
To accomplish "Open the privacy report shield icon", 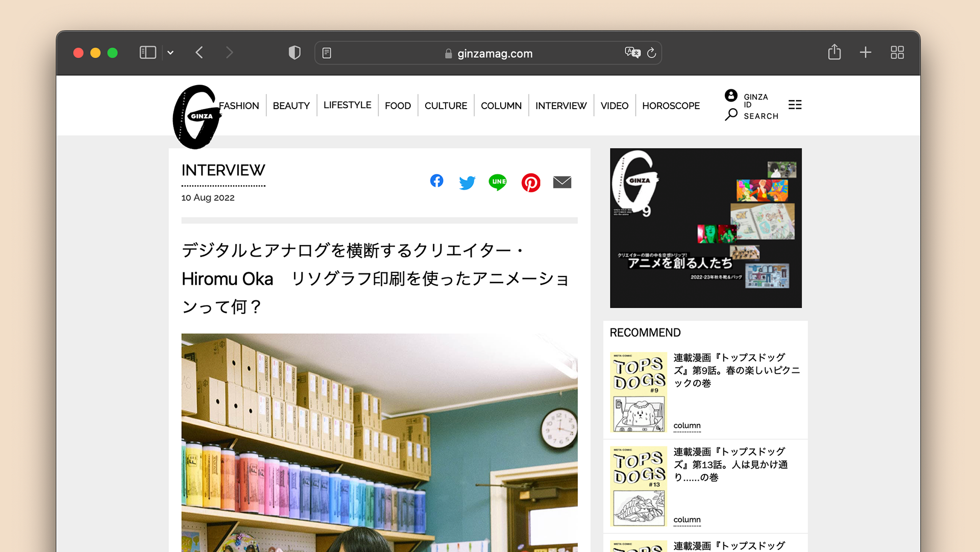I will point(295,53).
